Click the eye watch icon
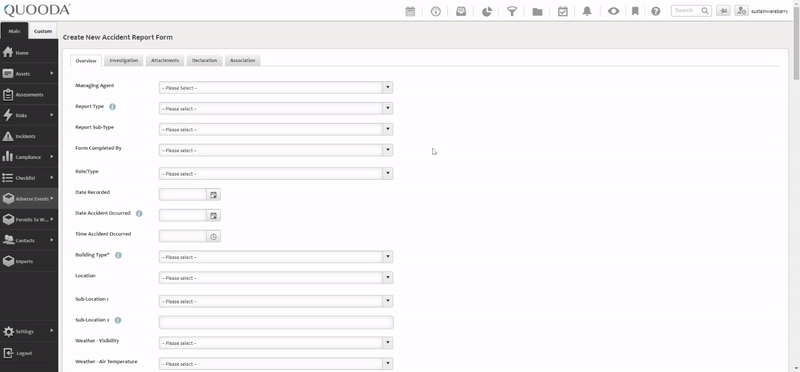Image resolution: width=800 pixels, height=372 pixels. pos(613,11)
